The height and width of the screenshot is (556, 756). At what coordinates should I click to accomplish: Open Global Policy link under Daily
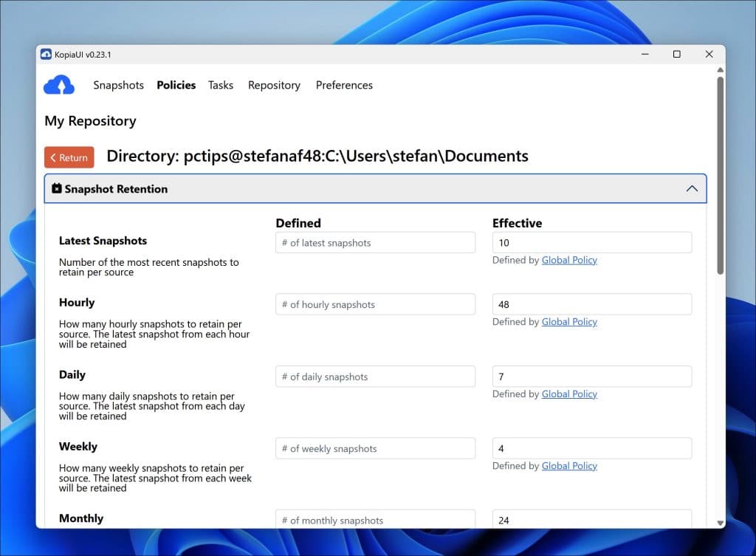(569, 394)
